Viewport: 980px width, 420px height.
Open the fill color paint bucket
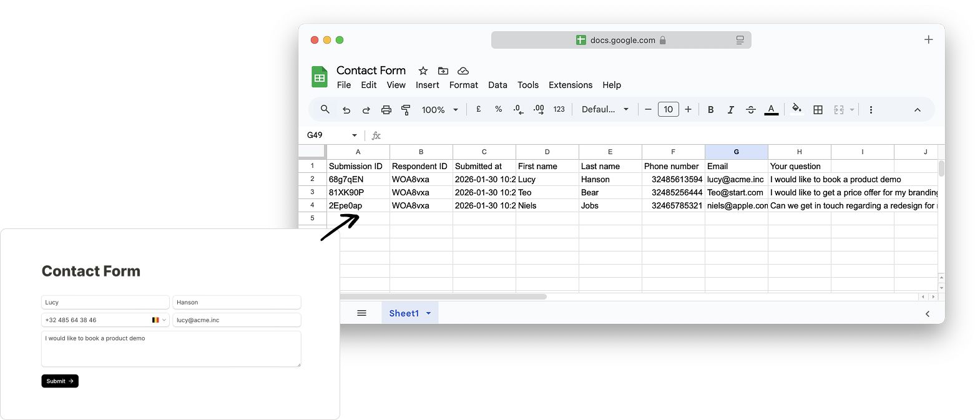(796, 109)
